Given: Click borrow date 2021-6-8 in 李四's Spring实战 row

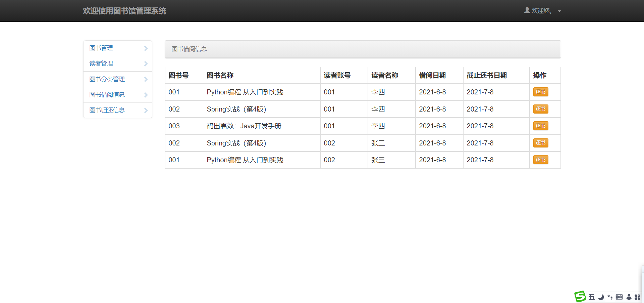Looking at the screenshot, I should point(432,109).
